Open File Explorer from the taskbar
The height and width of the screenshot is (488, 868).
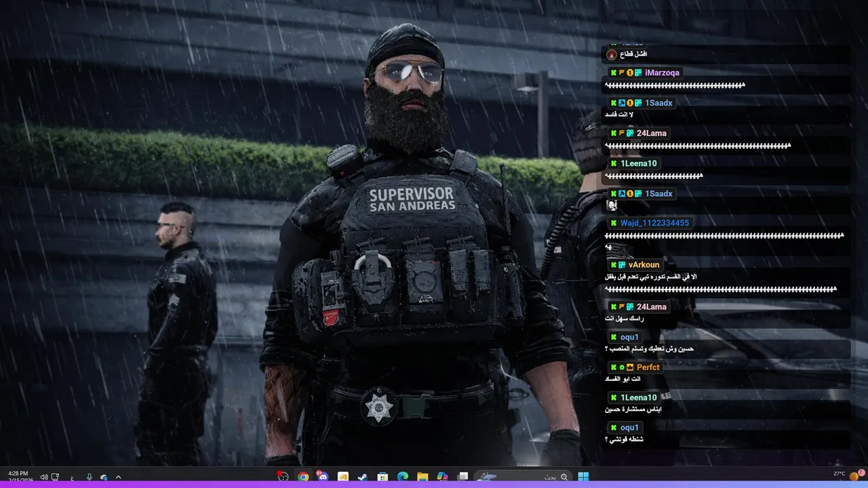click(x=422, y=477)
